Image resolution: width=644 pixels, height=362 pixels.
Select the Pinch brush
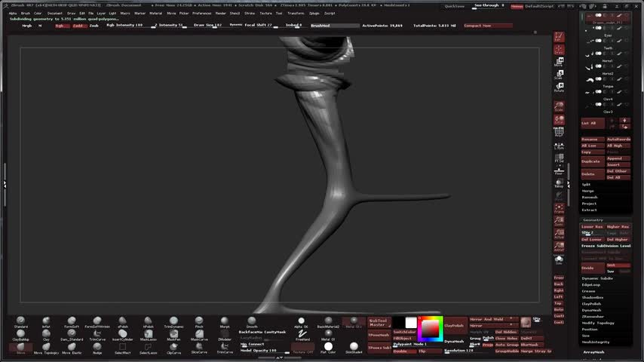pyautogui.click(x=199, y=322)
